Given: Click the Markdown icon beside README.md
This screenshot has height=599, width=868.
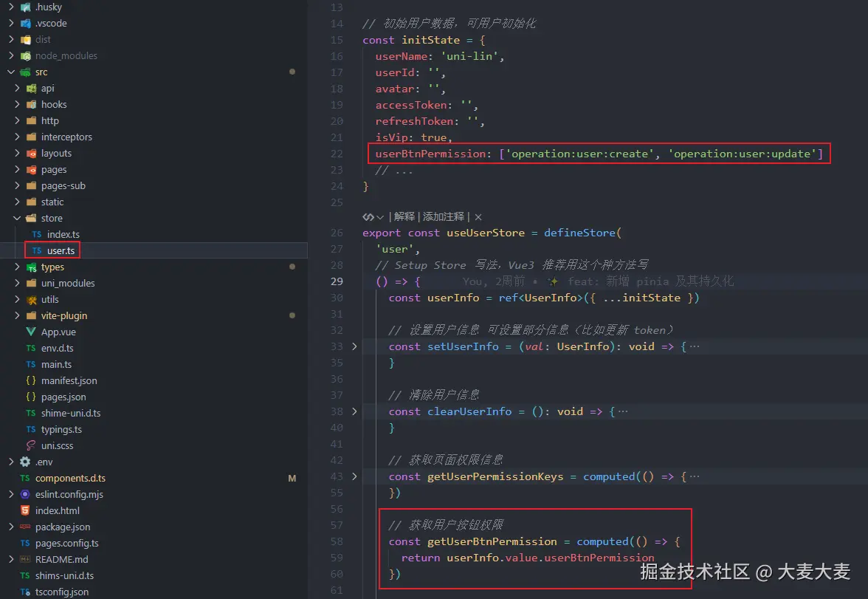Looking at the screenshot, I should tap(25, 559).
